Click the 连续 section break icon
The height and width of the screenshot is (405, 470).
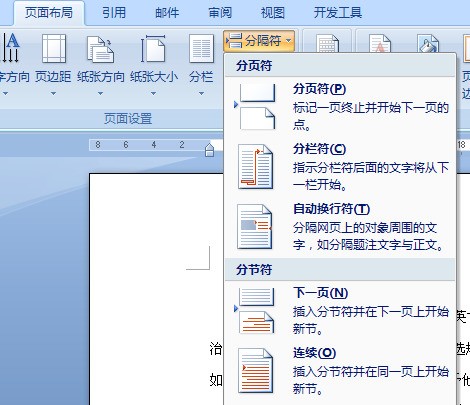click(256, 371)
